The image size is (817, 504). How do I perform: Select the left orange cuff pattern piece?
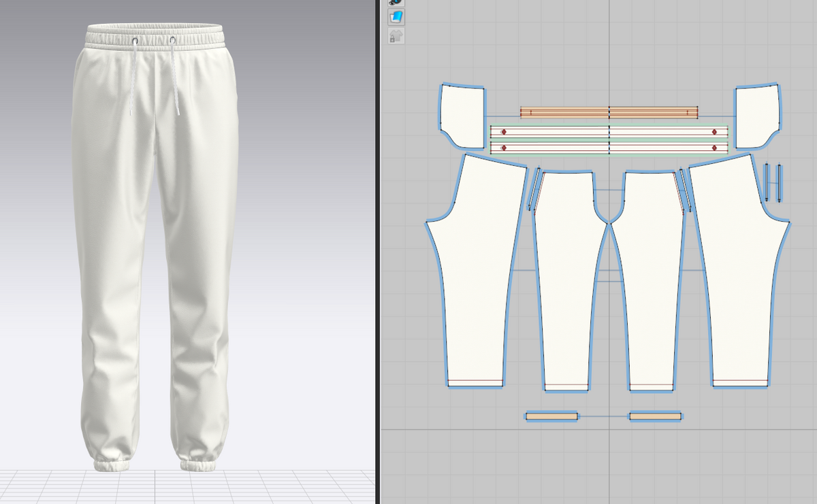pyautogui.click(x=551, y=416)
